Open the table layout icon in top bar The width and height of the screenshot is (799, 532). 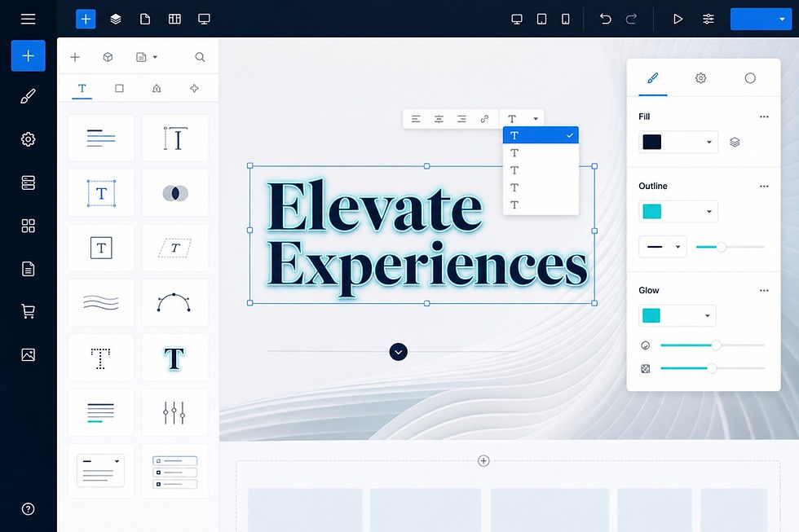(x=174, y=20)
